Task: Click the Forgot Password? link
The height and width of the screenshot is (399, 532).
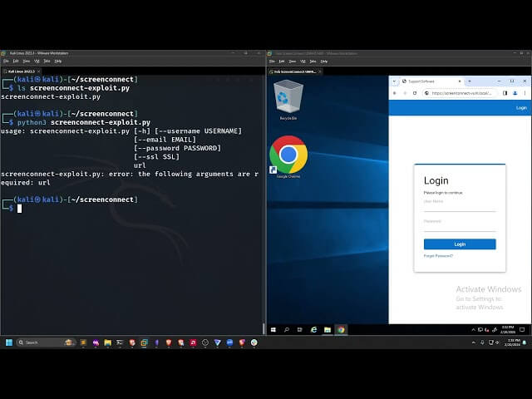Action: (x=438, y=256)
